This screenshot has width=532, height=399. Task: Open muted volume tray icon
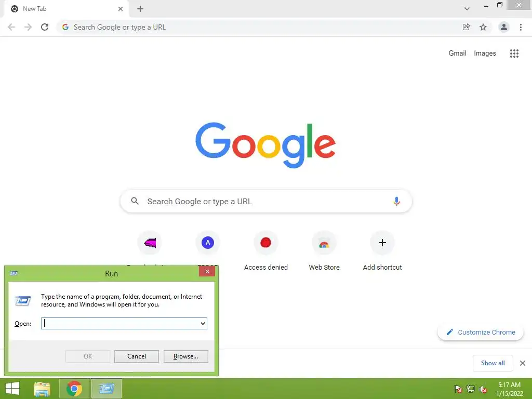coord(483,389)
